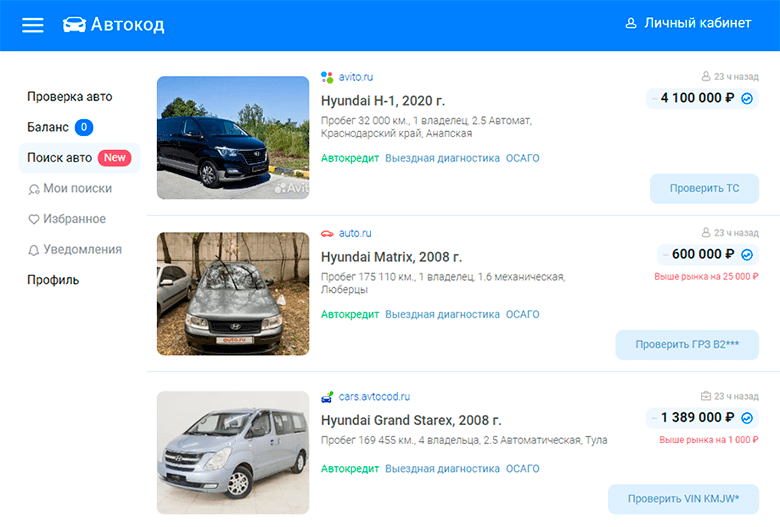780x527 pixels.
Task: Open the Hyundai Matrix, 2008 г. listing title
Action: 391,257
